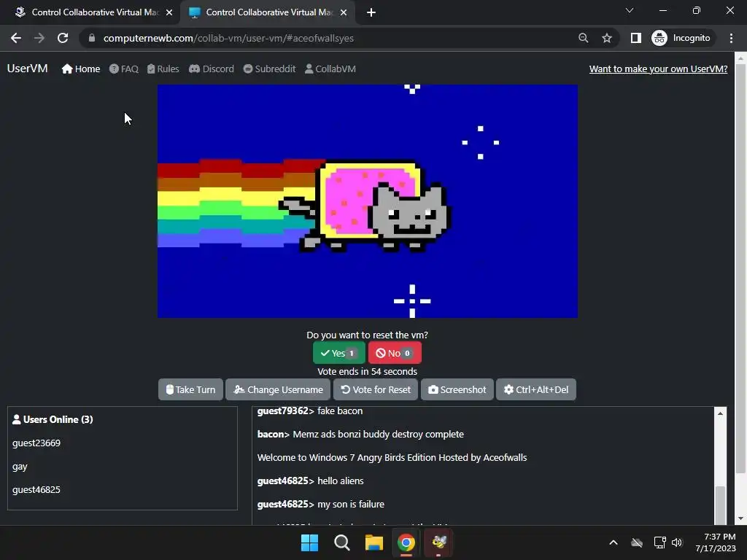Select user guest46825 in users list

[36, 489]
